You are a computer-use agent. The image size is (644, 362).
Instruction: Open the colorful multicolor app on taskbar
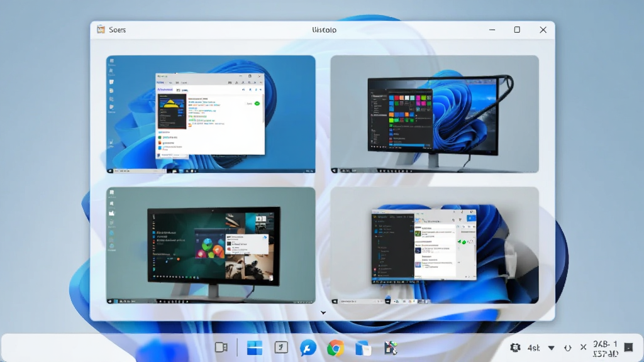[391, 348]
